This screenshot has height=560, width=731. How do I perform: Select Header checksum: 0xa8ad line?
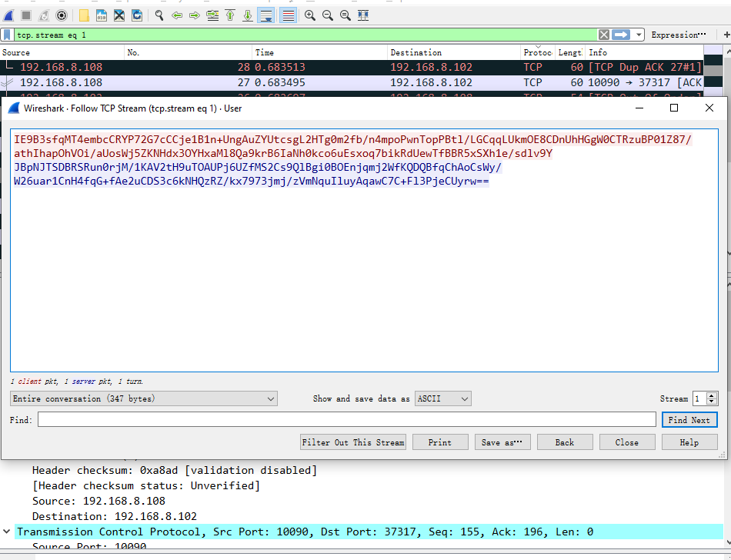click(x=175, y=470)
